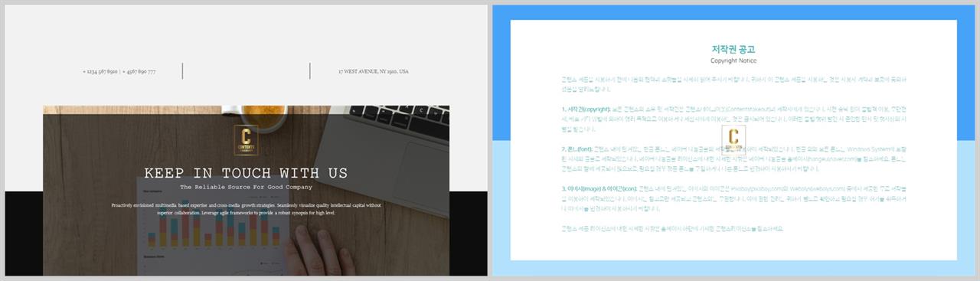Viewport: 980px width, 281px height.
Task: Open the Copyright Notice slide thumbnail
Action: (733, 141)
